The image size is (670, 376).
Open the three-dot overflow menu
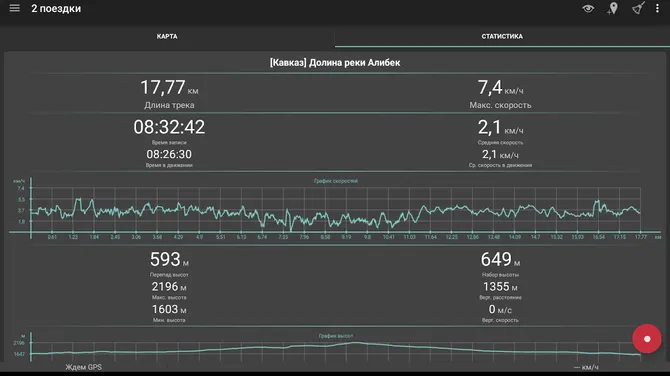657,9
